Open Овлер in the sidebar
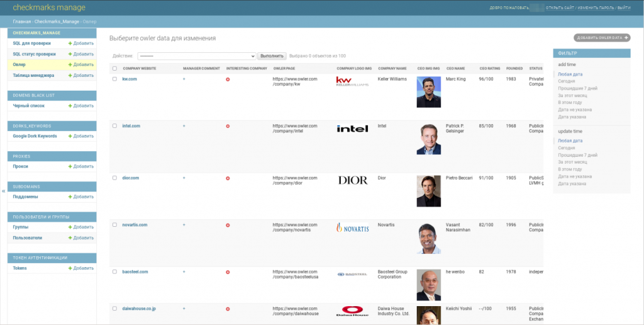The width and height of the screenshot is (644, 325). (19, 65)
